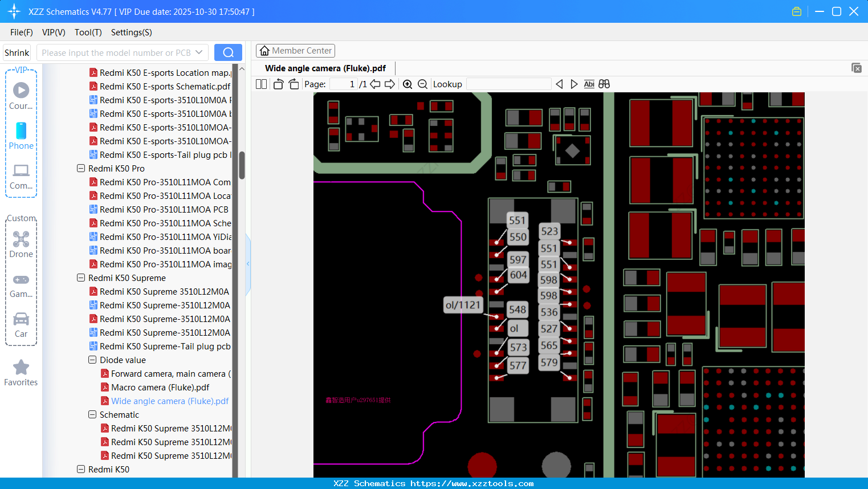Open the Member Center button
Screen dimensions: 868x489
click(x=295, y=51)
